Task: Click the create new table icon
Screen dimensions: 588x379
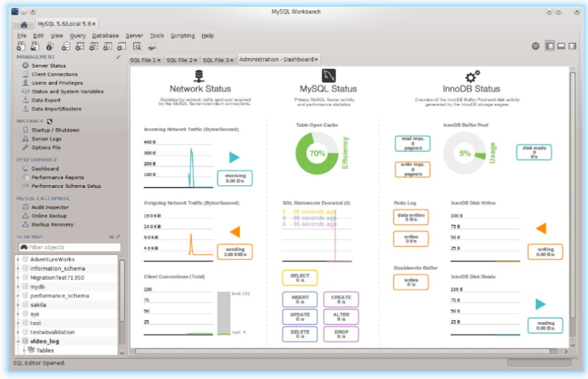Action: [x=80, y=46]
